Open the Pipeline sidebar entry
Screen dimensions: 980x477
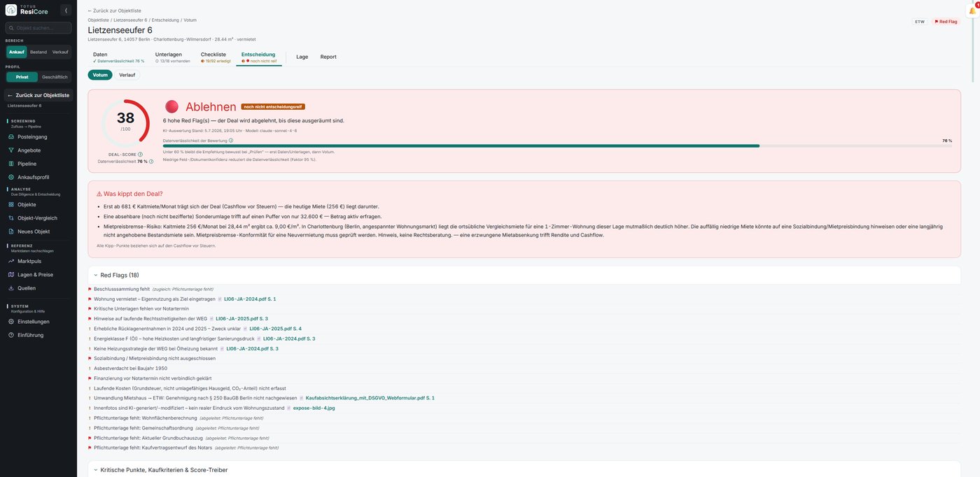coord(38,164)
